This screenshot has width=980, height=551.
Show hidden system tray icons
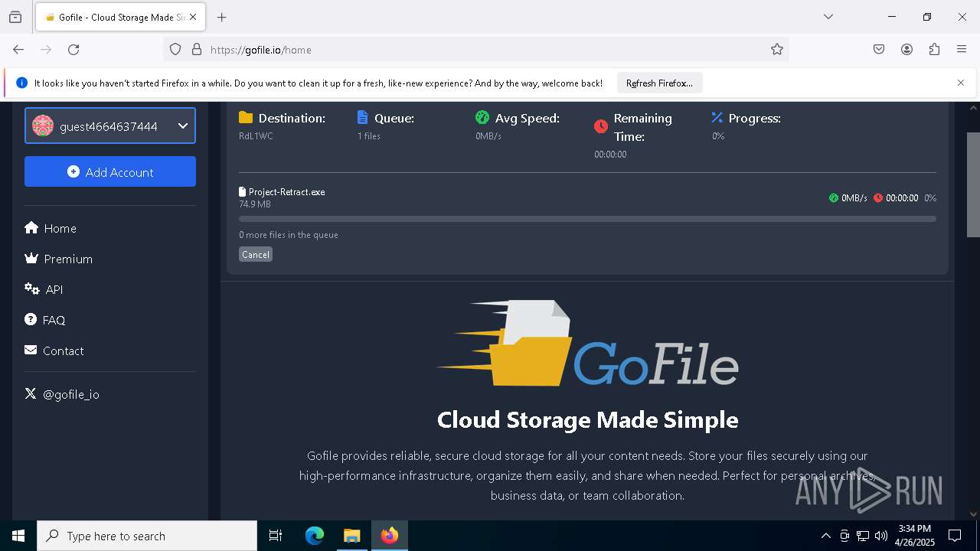[x=825, y=536]
